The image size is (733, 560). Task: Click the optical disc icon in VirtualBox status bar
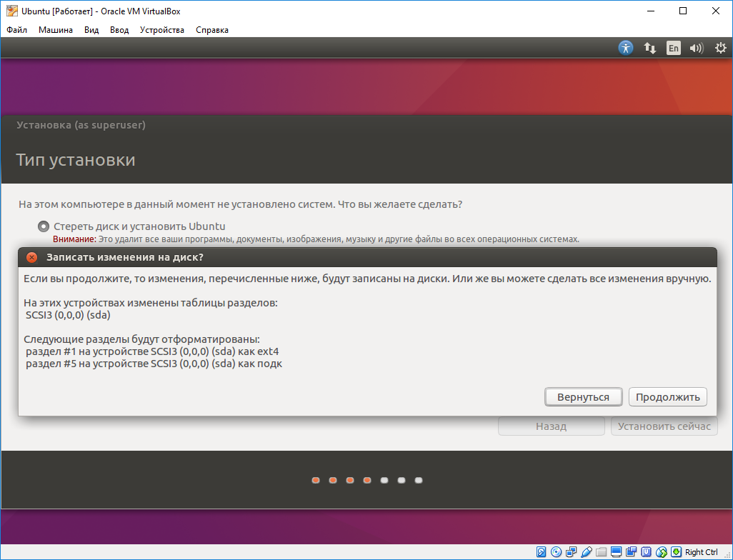pyautogui.click(x=556, y=552)
